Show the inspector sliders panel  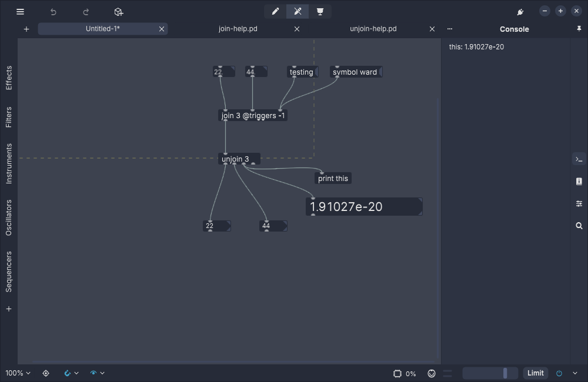[579, 204]
